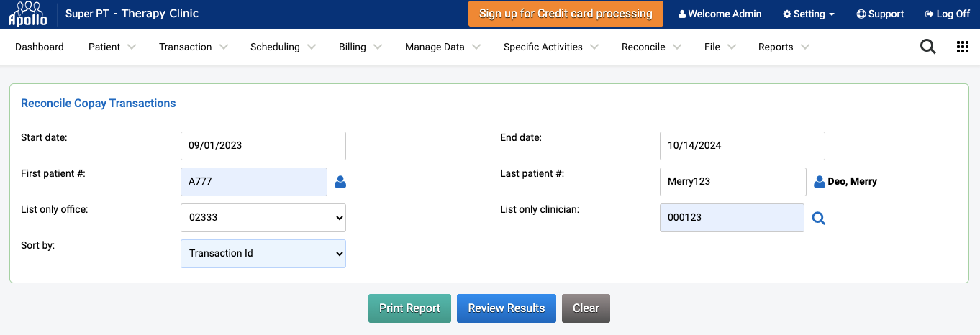Open the Reconcile menu

(x=651, y=47)
